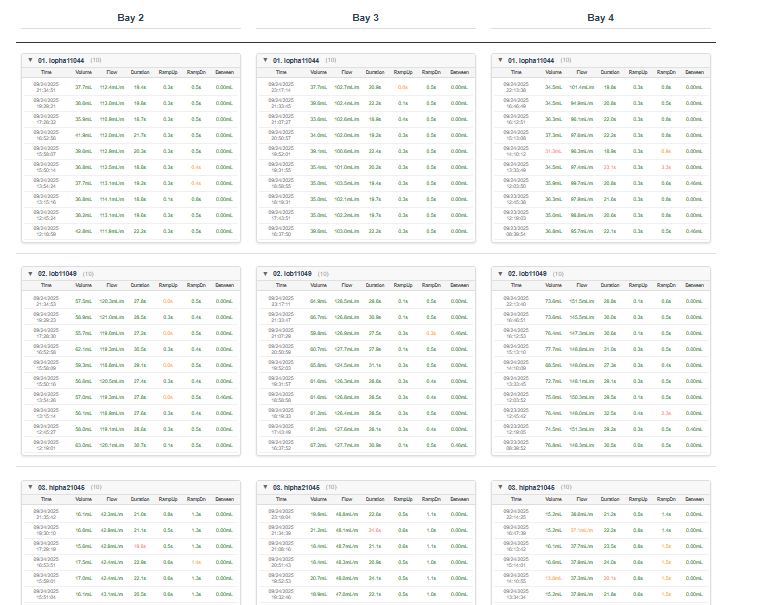Click the Bay 3 03. hipha21045 collapse triangle

265,487
